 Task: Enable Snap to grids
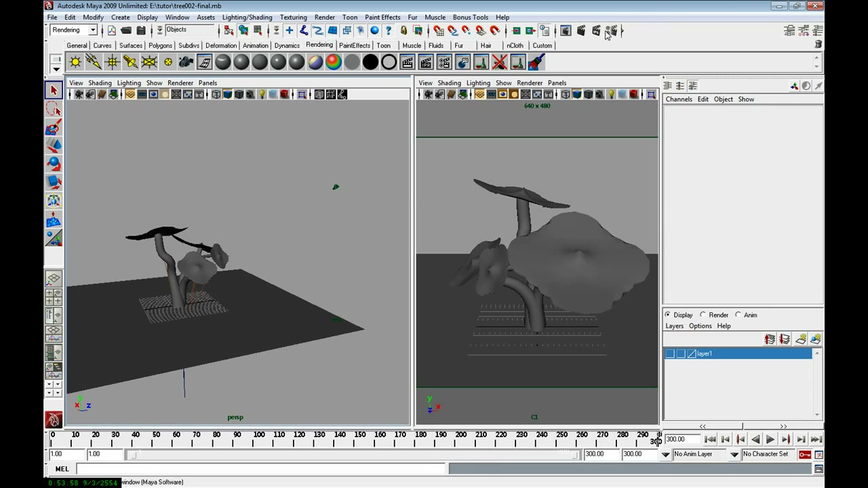pos(439,30)
